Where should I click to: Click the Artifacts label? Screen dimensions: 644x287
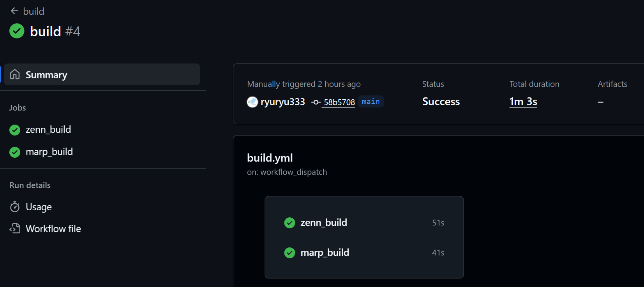612,84
